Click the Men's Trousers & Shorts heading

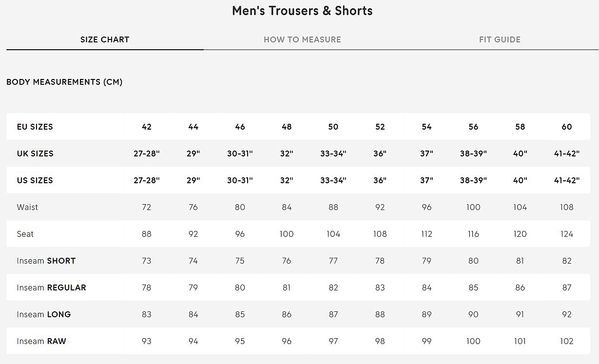[x=302, y=11]
